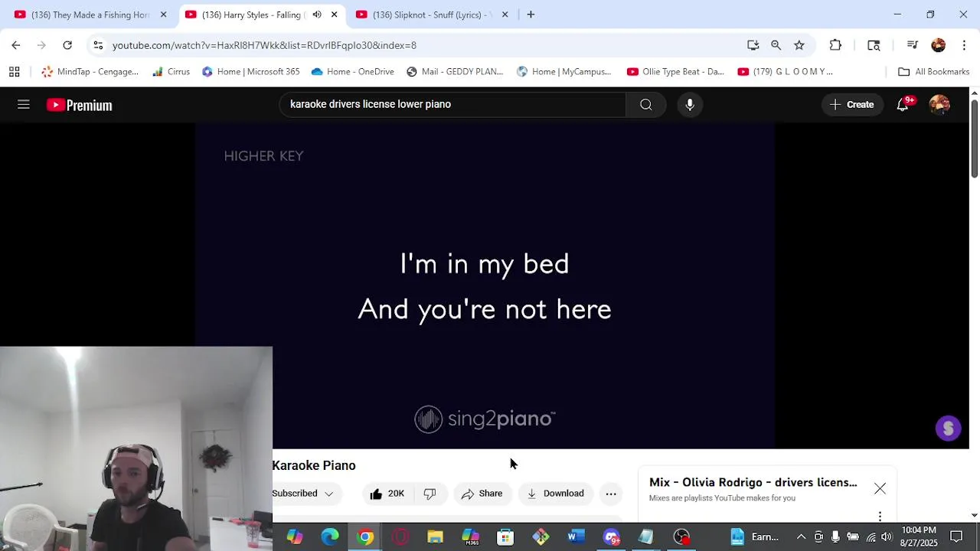Open OBS Studio from taskbar
Screen dimensions: 980x551
(681, 537)
